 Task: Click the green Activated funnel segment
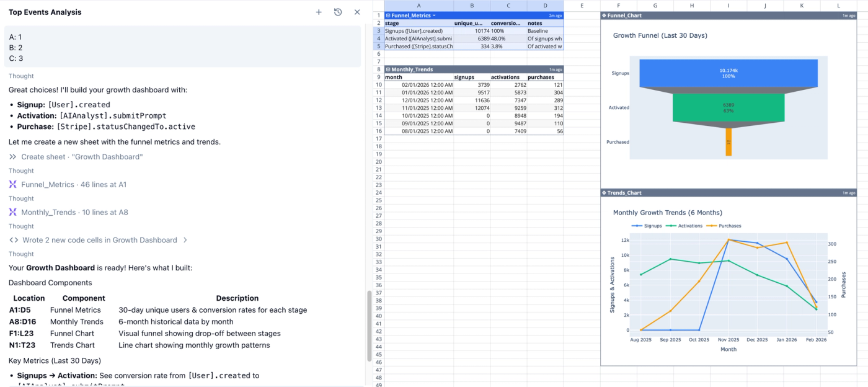click(728, 107)
